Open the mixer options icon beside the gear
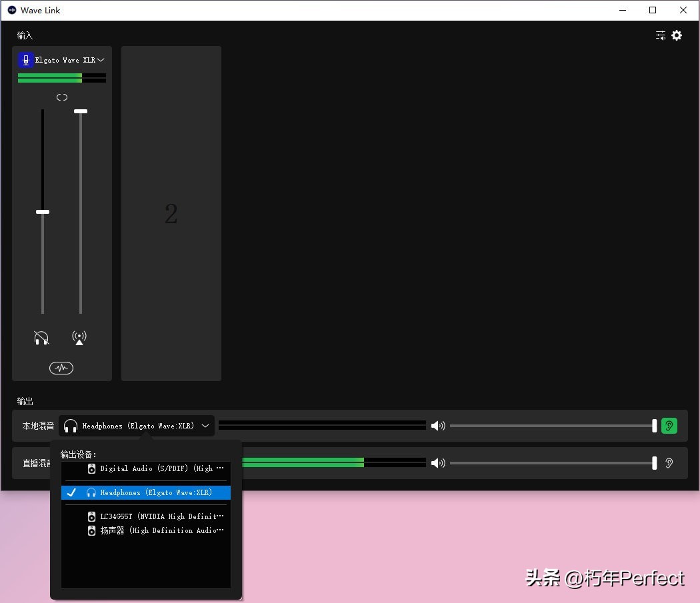 [660, 35]
